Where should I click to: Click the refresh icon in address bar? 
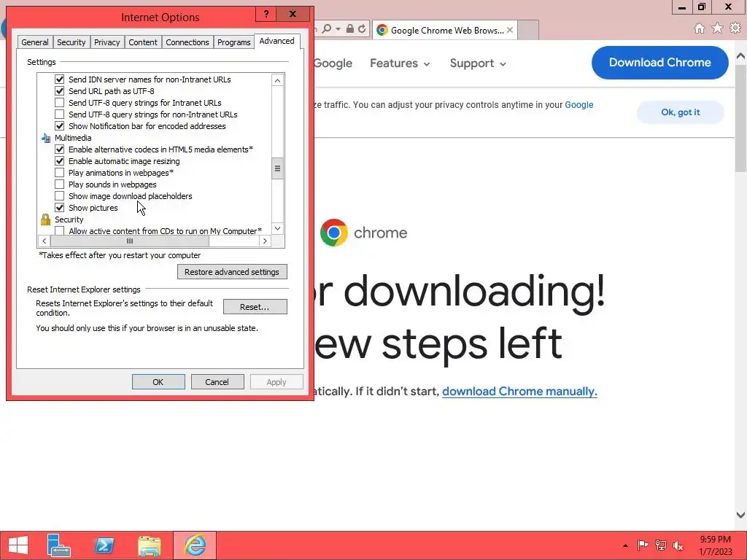(362, 29)
